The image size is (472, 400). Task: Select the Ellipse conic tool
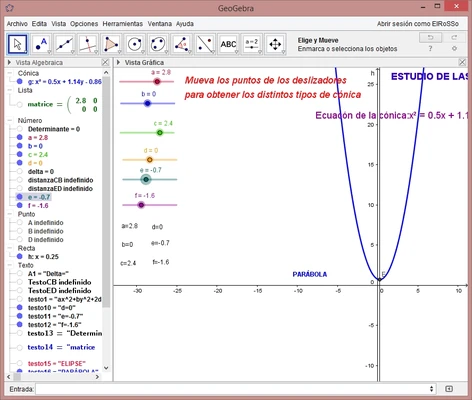158,44
